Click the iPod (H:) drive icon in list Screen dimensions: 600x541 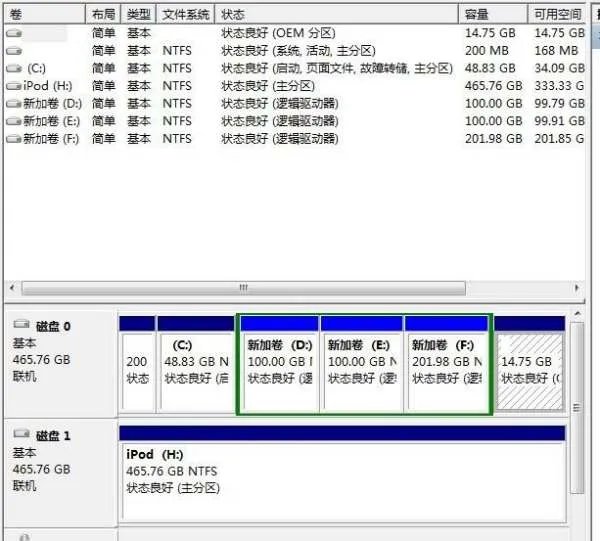pos(13,86)
